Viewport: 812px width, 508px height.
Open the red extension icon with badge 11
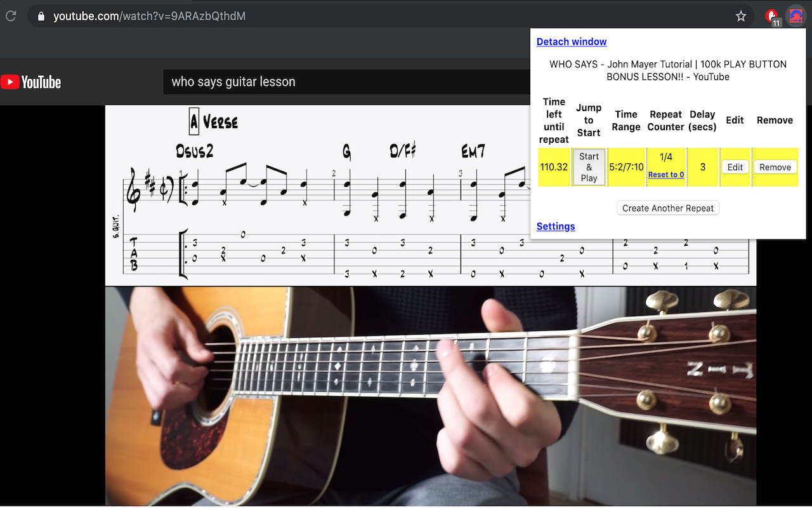point(771,17)
